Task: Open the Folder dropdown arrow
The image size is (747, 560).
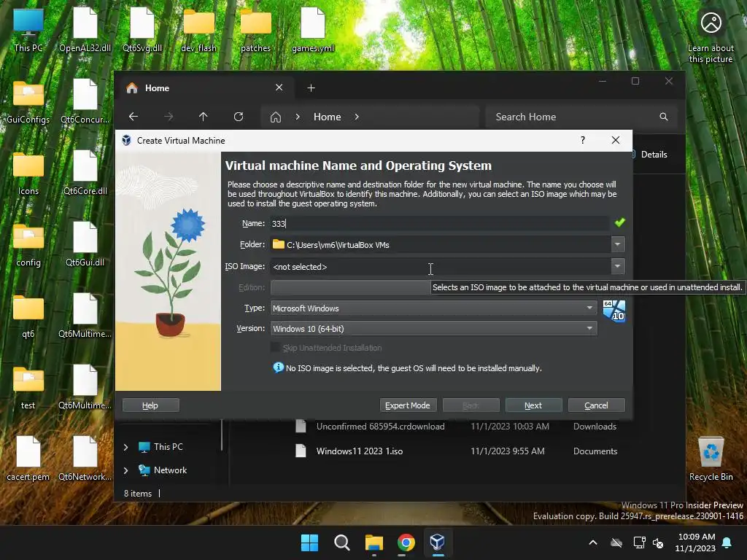Action: pyautogui.click(x=617, y=245)
